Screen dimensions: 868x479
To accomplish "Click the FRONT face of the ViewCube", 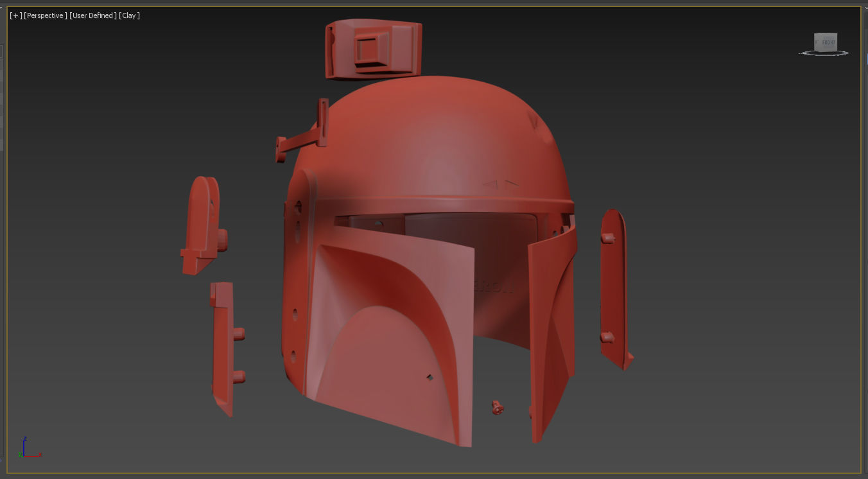I will pos(828,43).
